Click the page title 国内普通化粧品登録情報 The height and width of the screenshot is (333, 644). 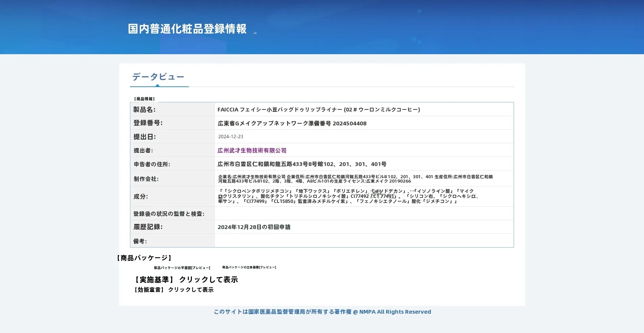tap(187, 29)
